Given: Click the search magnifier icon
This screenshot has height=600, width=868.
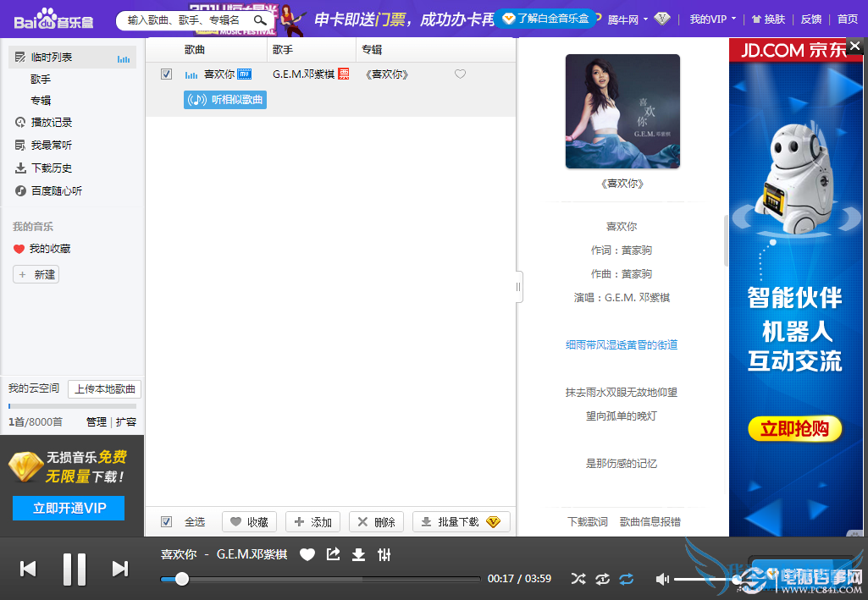Looking at the screenshot, I should click(x=261, y=19).
